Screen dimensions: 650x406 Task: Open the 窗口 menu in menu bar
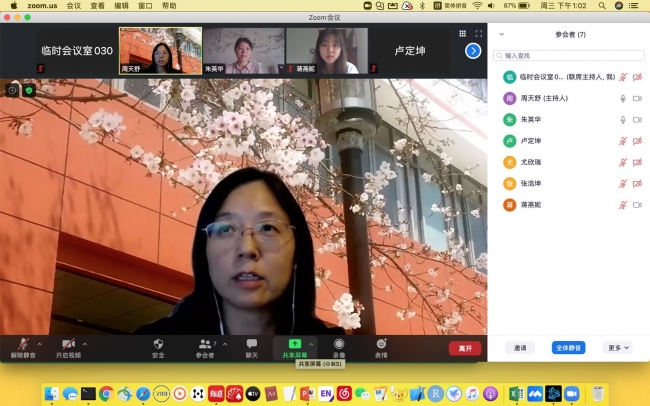[145, 6]
